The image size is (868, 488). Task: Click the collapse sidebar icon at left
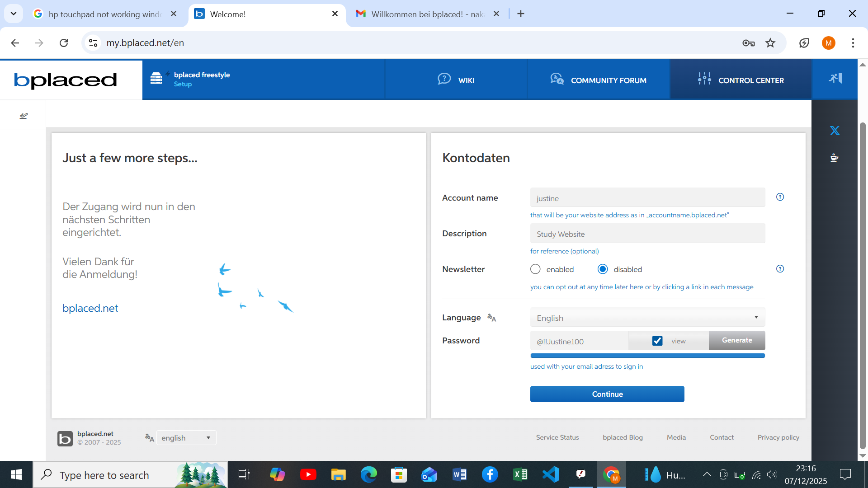(x=24, y=116)
